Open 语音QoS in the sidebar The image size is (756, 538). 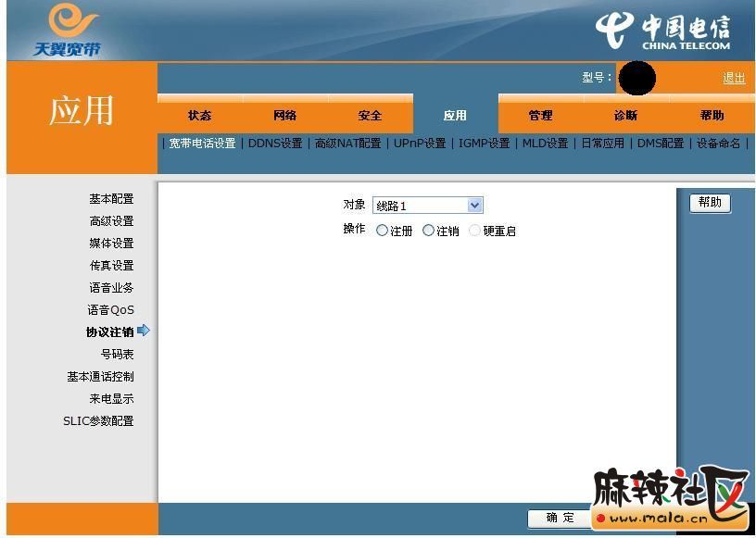click(x=110, y=310)
